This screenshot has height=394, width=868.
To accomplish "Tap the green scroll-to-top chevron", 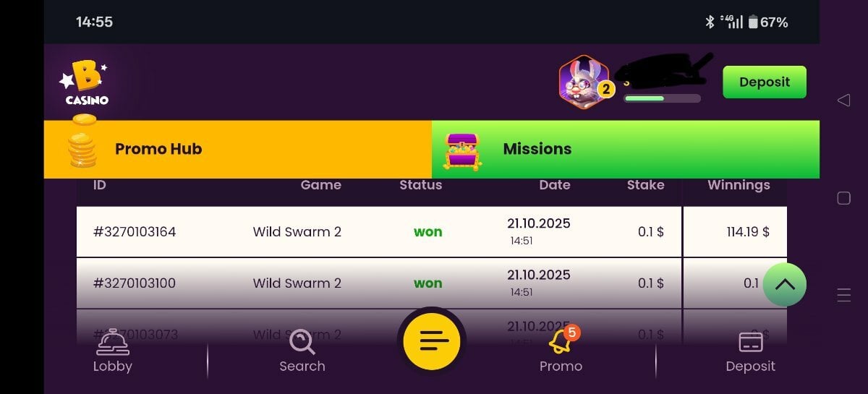I will coord(785,284).
